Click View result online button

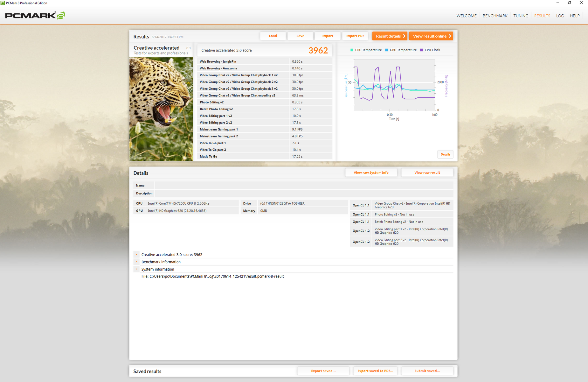click(x=431, y=36)
